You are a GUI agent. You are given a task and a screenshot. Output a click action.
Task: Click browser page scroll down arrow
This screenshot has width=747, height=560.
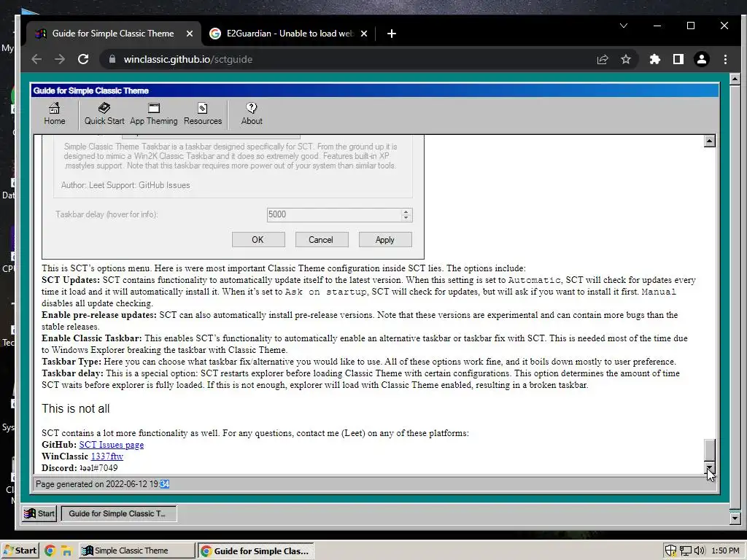(x=735, y=518)
